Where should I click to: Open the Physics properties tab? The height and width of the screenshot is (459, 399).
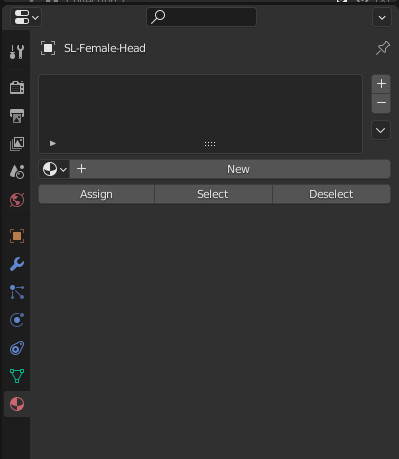click(17, 320)
